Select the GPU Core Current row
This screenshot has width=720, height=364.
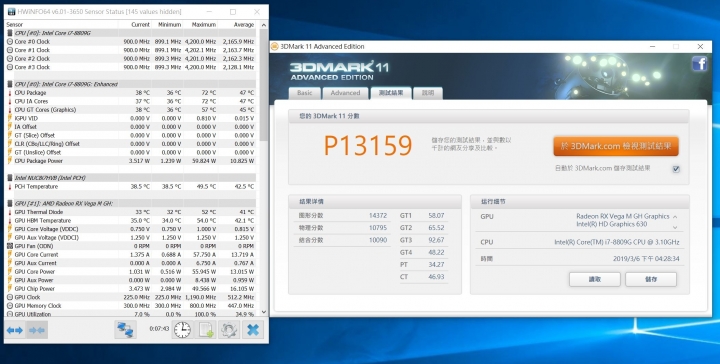(x=130, y=254)
